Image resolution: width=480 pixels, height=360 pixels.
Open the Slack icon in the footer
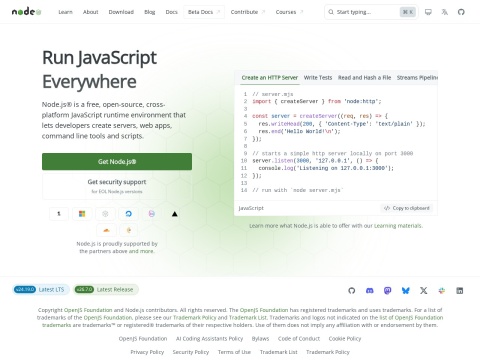click(x=442, y=290)
